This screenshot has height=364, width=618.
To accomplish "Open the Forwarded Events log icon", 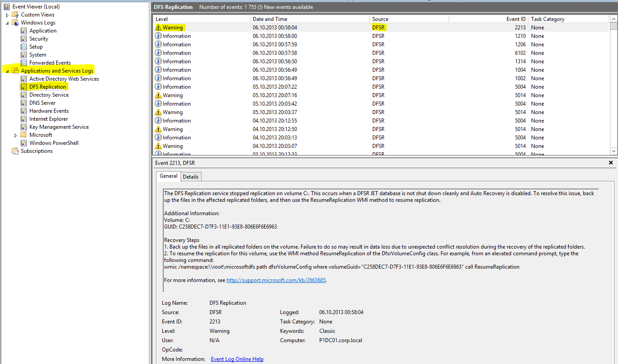I will click(24, 63).
